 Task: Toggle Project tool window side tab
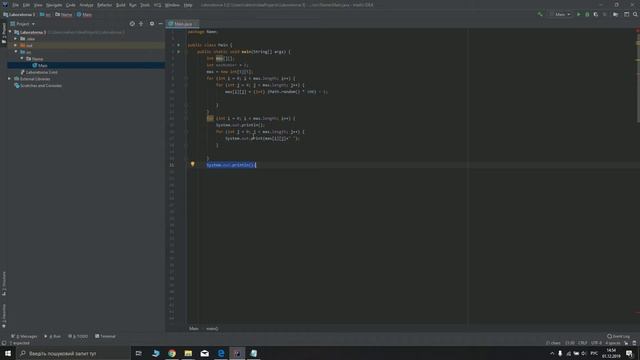coord(4,34)
